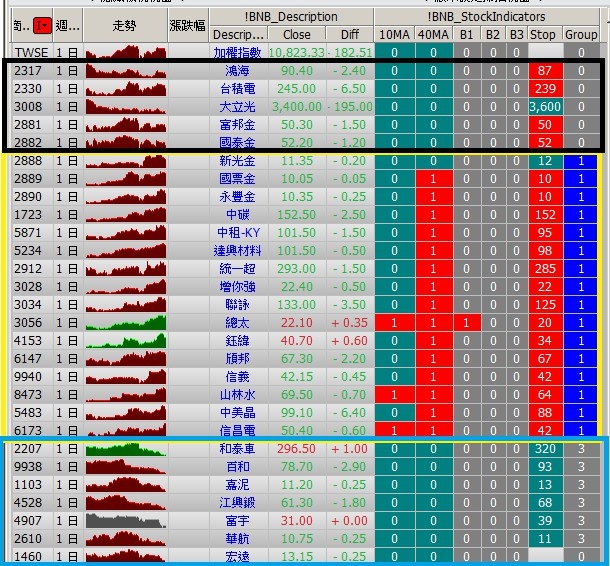Select stock name 永豐金

click(237, 196)
